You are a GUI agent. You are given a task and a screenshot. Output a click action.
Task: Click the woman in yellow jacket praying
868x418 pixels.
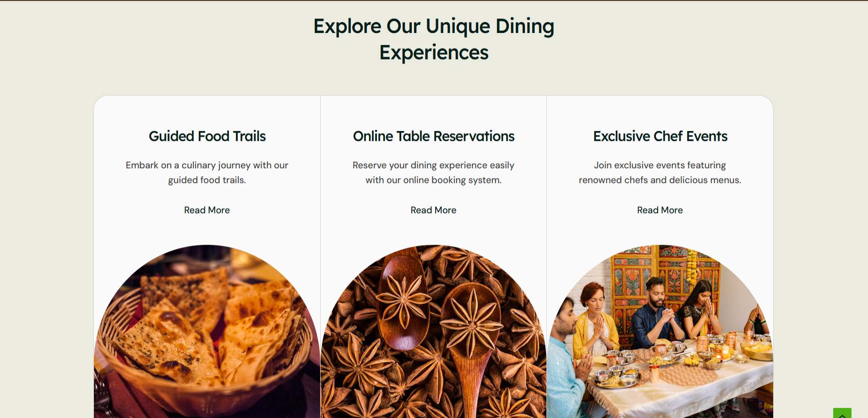(595, 321)
